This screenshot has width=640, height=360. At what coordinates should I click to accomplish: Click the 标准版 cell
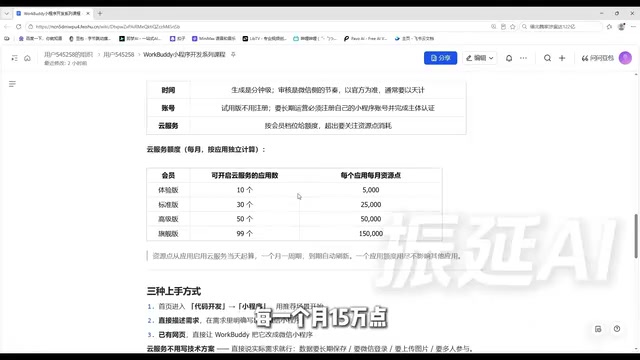coord(168,204)
